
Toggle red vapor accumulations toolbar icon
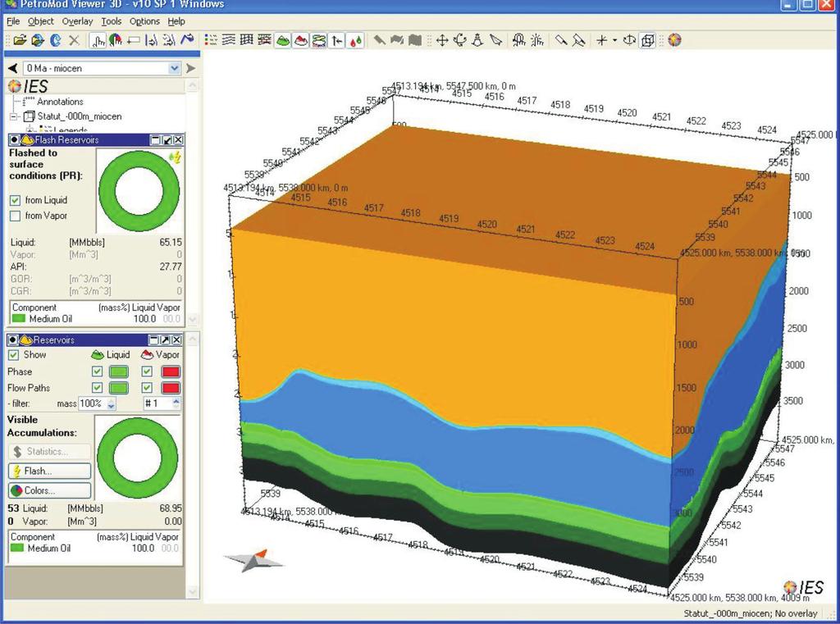click(301, 40)
